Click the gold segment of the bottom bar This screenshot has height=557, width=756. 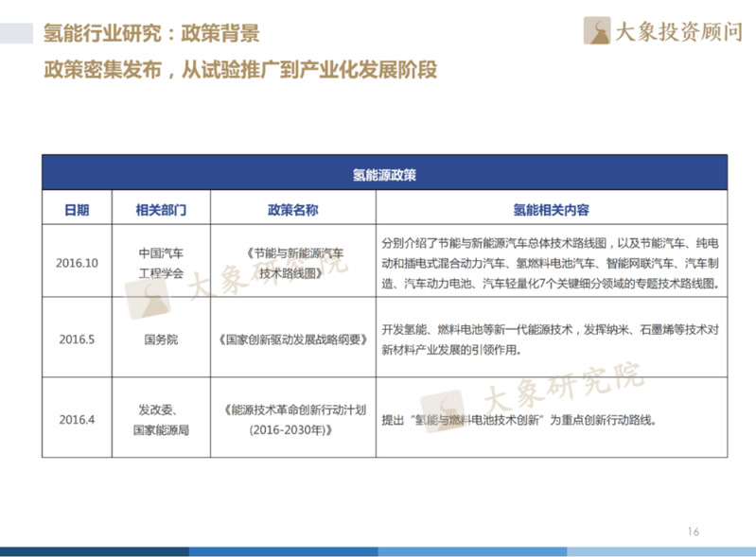coord(661,551)
